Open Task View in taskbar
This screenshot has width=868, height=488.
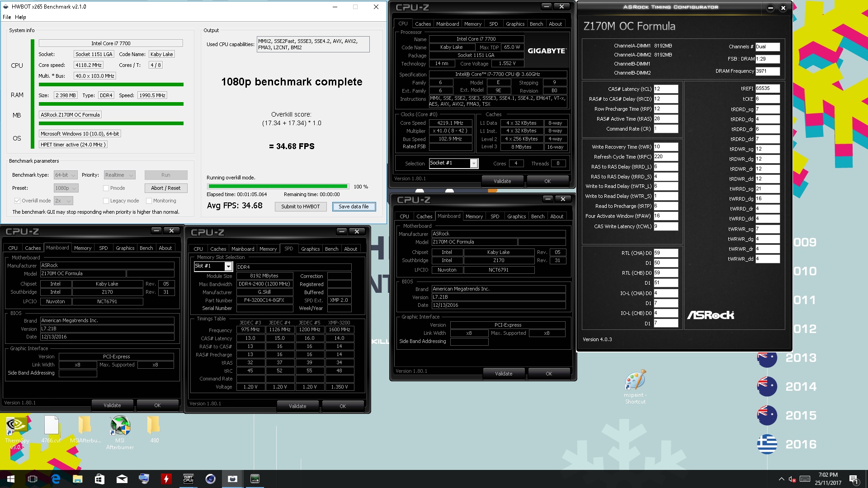tap(33, 479)
